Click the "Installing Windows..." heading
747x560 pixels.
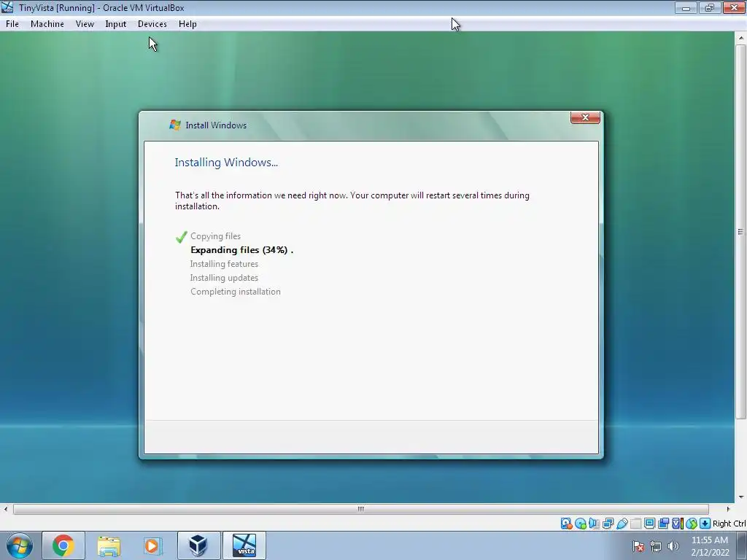pos(226,163)
